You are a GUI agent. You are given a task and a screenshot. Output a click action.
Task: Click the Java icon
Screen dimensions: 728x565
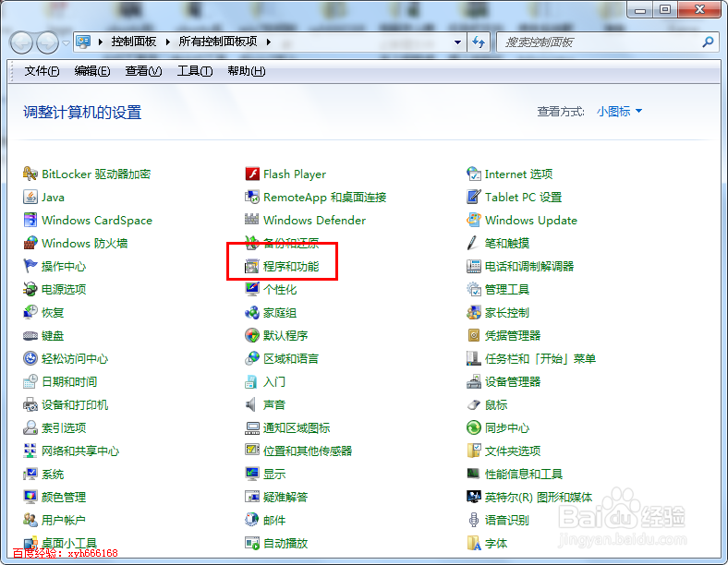point(30,198)
